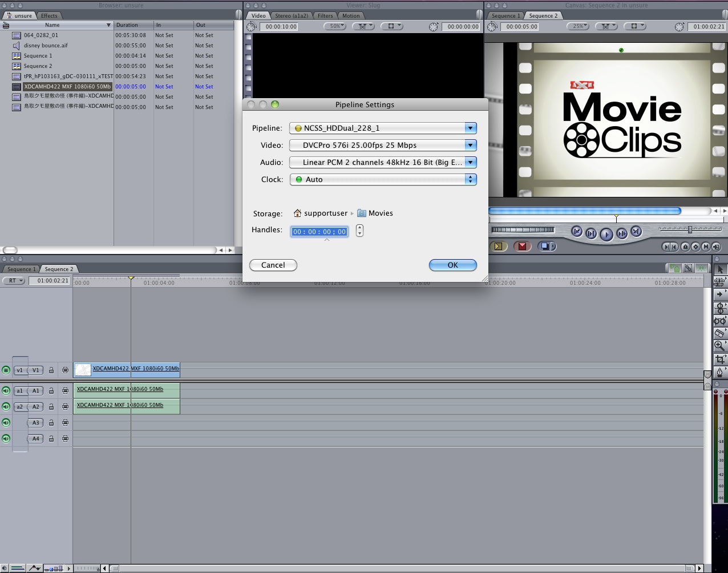
Task: Click the red Overwrite edit button
Action: 522,247
